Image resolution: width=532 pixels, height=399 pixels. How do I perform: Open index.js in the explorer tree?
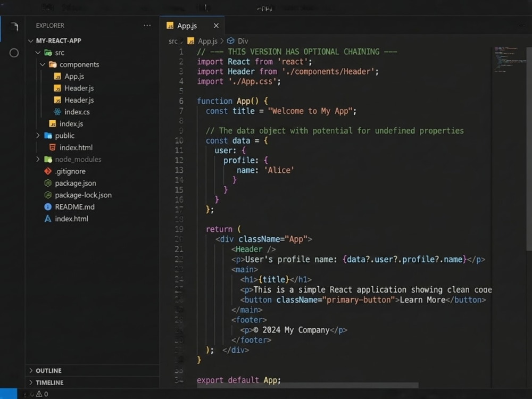[71, 123]
